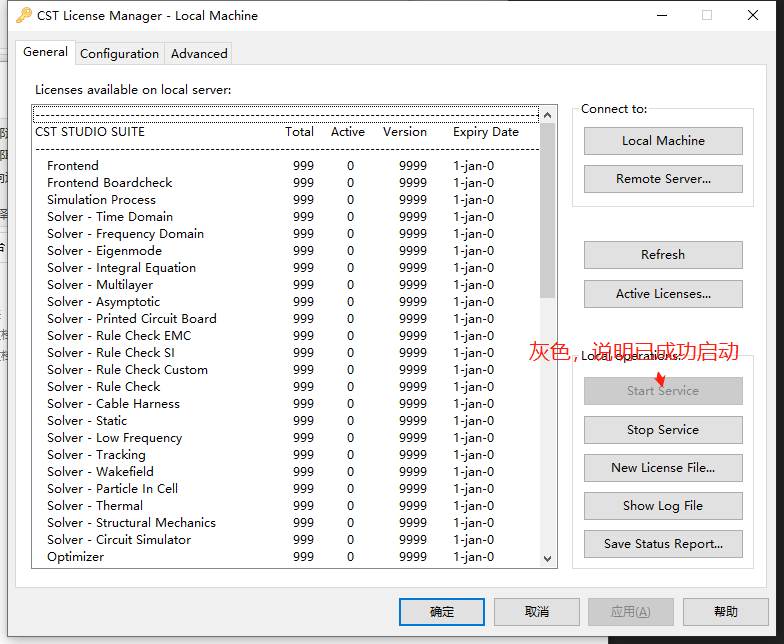Close the License Manager window

753,16
